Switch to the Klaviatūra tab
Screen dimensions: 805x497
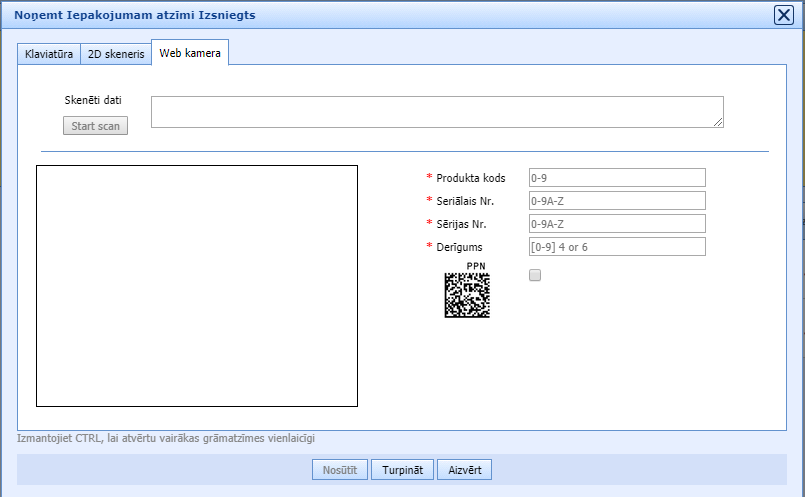pyautogui.click(x=49, y=53)
